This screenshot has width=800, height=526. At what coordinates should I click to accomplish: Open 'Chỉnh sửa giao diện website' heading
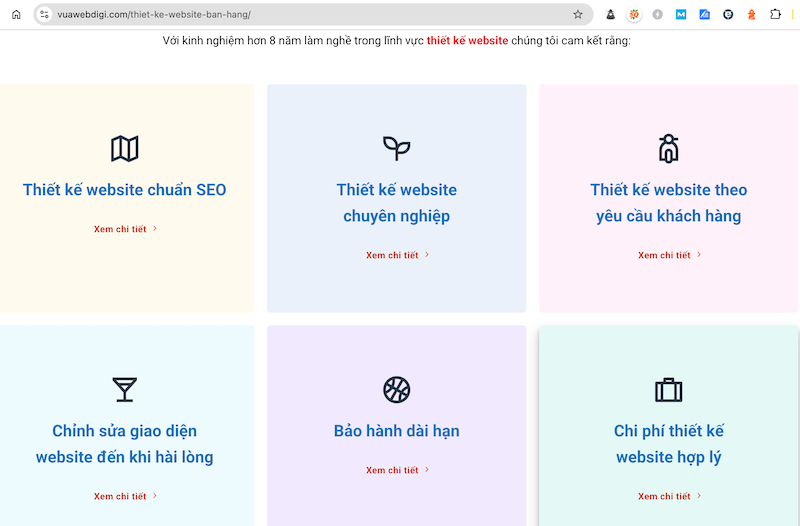(124, 444)
